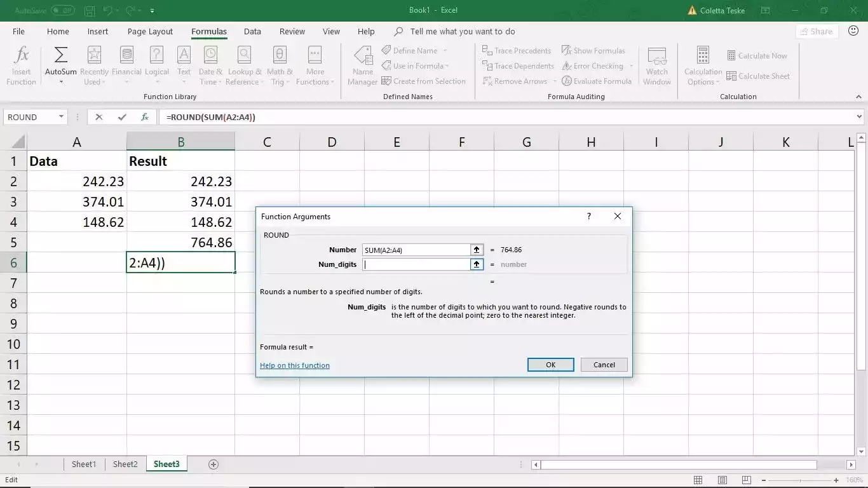Click the zoom slider in status bar
Image resolution: width=868 pixels, height=488 pixels.
click(x=800, y=480)
